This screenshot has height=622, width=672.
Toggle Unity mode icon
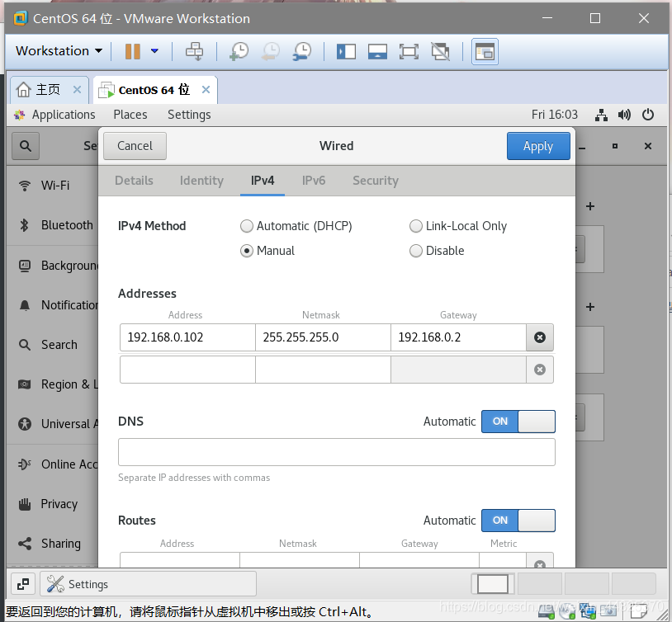[441, 52]
